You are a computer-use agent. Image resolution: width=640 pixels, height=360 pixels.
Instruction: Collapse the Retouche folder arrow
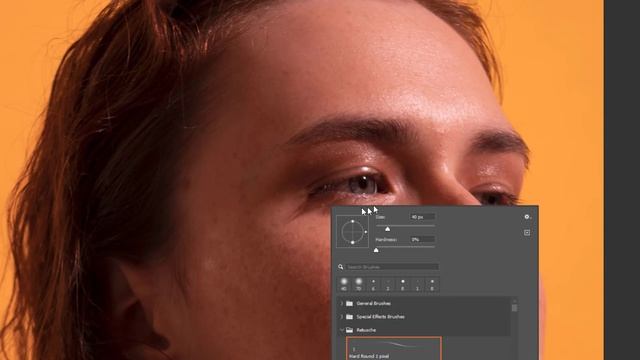pos(342,330)
